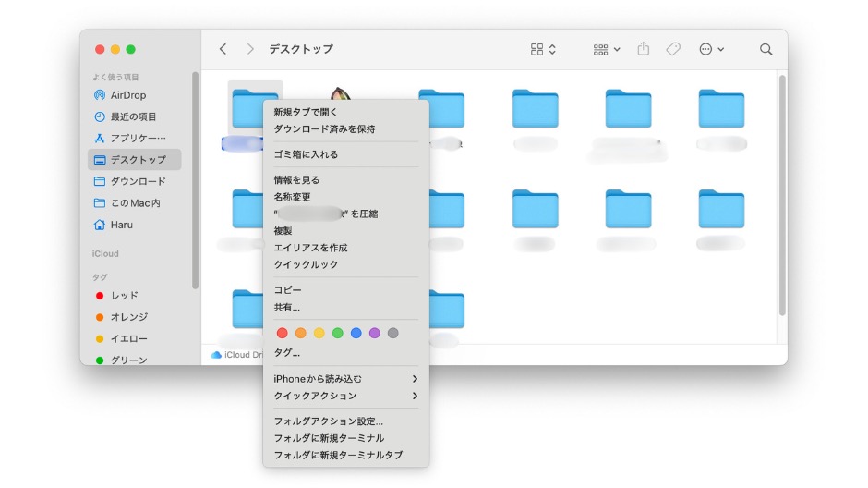Click the iCloud section header
Screen dimensions: 868x488
click(105, 253)
